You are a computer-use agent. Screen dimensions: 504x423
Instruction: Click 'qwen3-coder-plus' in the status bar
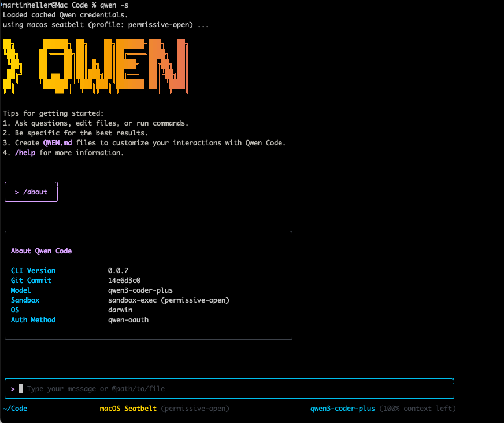tap(343, 408)
